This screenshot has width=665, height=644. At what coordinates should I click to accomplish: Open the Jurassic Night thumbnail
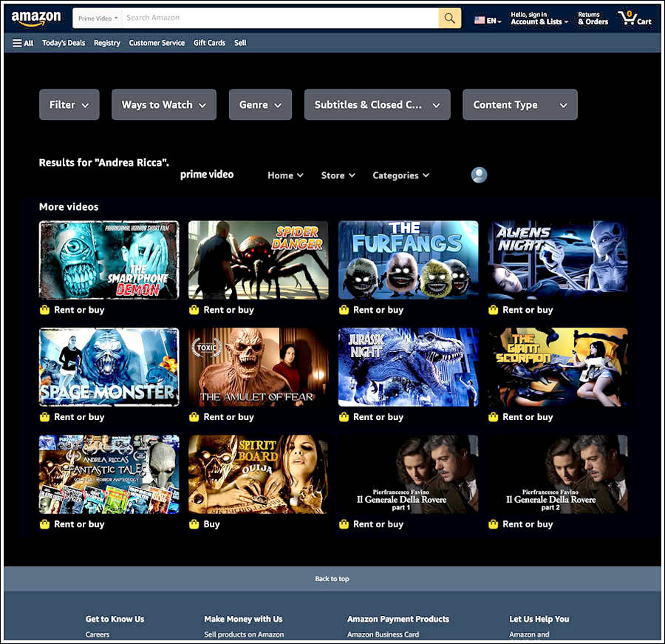click(408, 367)
